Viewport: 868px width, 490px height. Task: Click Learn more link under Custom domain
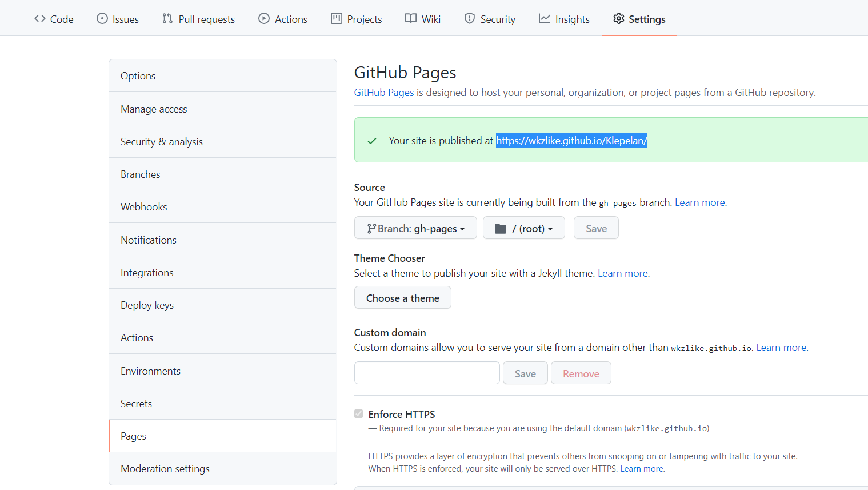tap(781, 348)
